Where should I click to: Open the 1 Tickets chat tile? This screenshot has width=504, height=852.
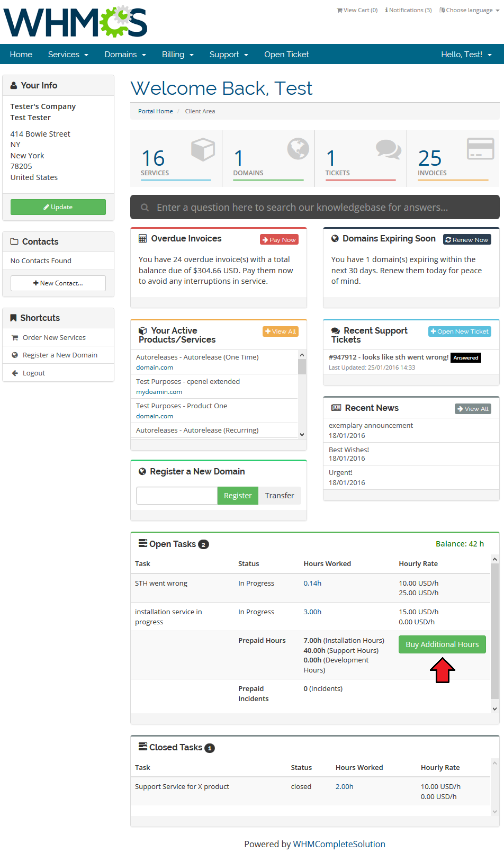point(361,158)
